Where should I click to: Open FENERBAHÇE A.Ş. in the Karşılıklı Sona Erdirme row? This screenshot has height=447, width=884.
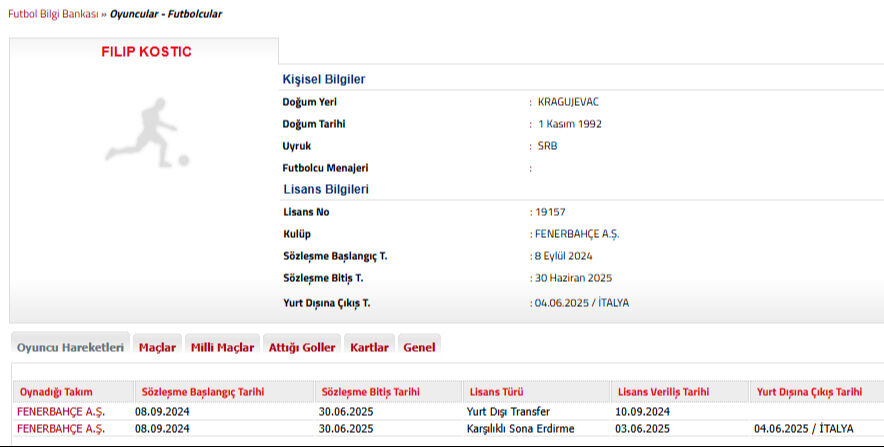coord(61,428)
